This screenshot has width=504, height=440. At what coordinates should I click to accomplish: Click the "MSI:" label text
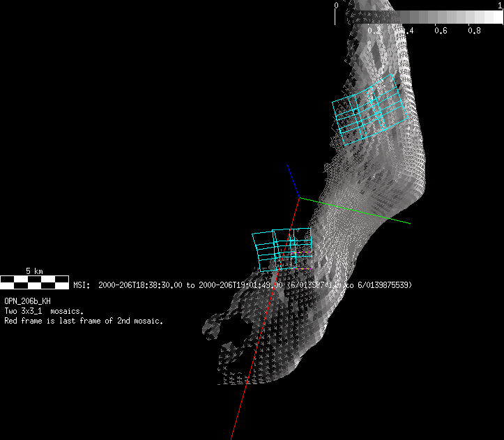click(82, 285)
